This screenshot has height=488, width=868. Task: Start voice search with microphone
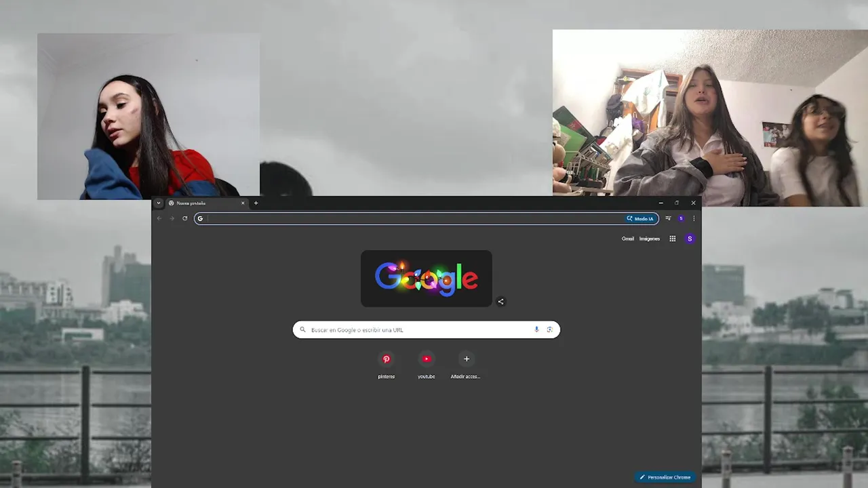pyautogui.click(x=536, y=330)
